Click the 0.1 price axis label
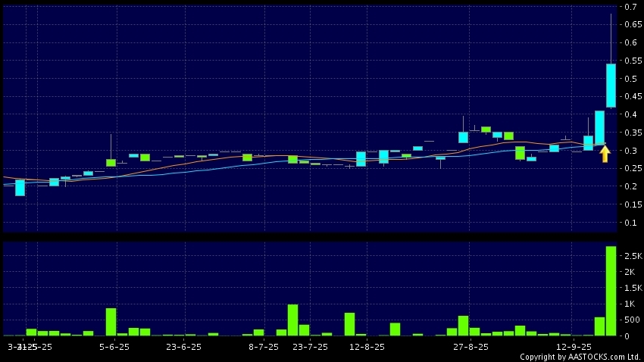This screenshot has width=644, height=362. point(630,223)
